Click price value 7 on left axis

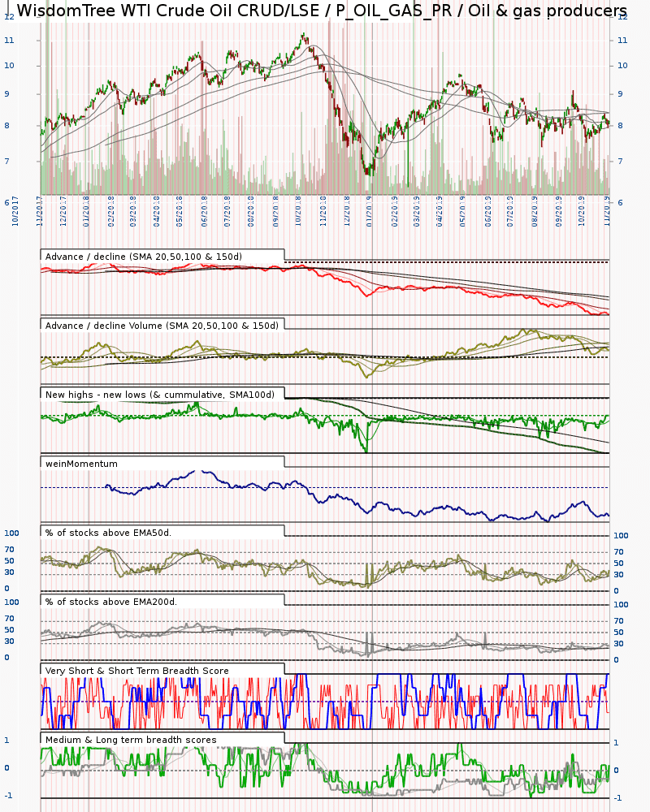point(6,162)
